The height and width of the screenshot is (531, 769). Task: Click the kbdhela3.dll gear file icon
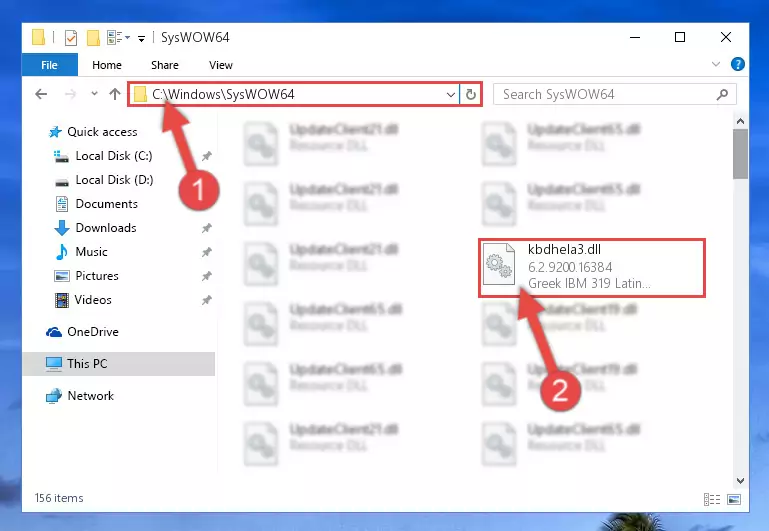[x=499, y=265]
